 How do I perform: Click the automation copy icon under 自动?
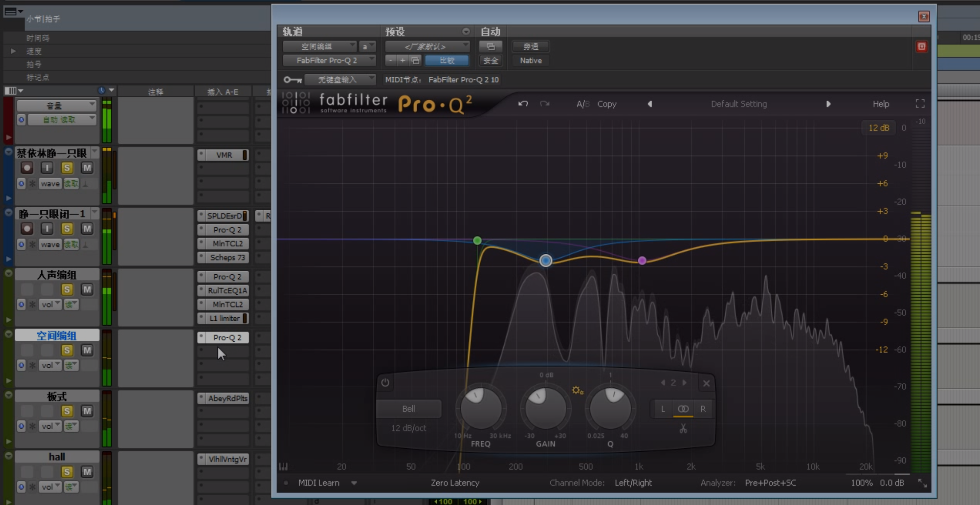coord(490,46)
